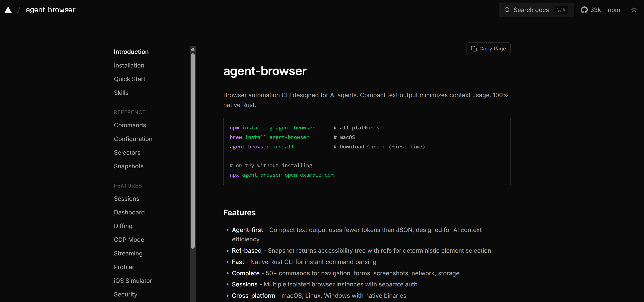Click the 33k GitHub stars count

pyautogui.click(x=595, y=10)
